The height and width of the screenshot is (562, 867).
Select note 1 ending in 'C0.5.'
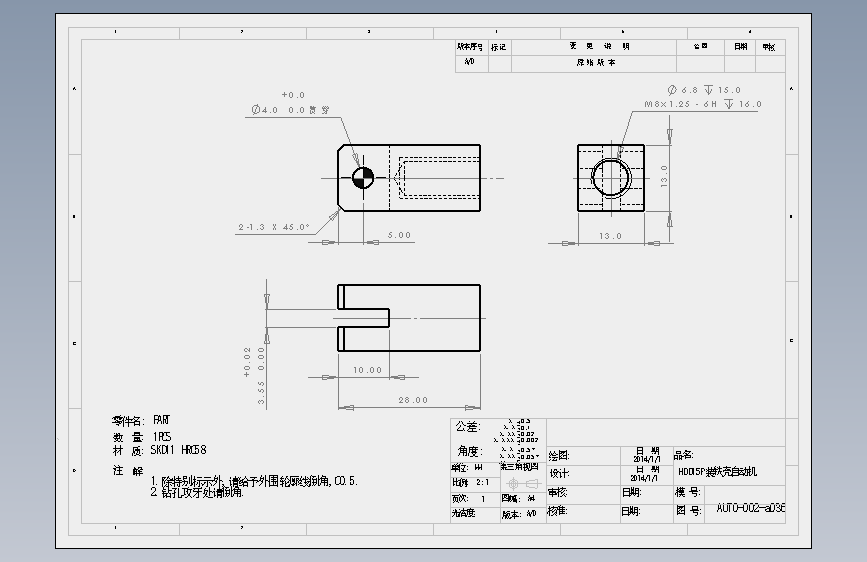tap(254, 481)
